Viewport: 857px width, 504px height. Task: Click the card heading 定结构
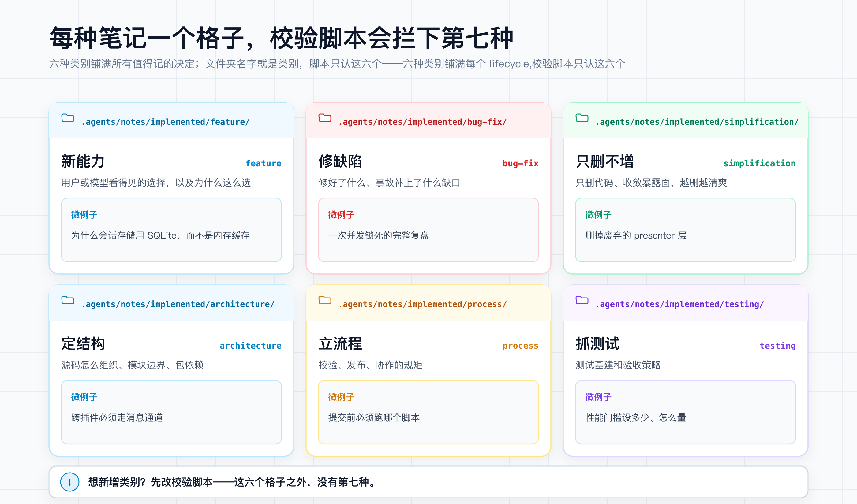click(83, 343)
